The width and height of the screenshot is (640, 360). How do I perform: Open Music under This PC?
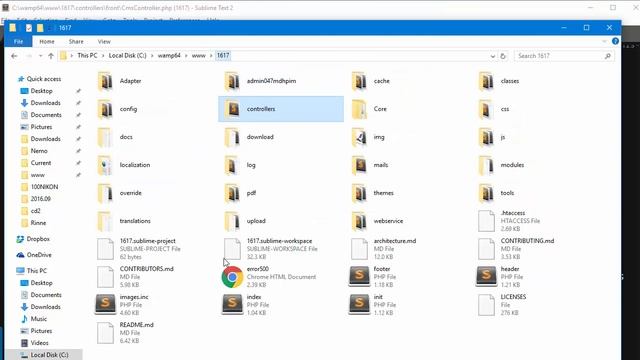pos(34,319)
